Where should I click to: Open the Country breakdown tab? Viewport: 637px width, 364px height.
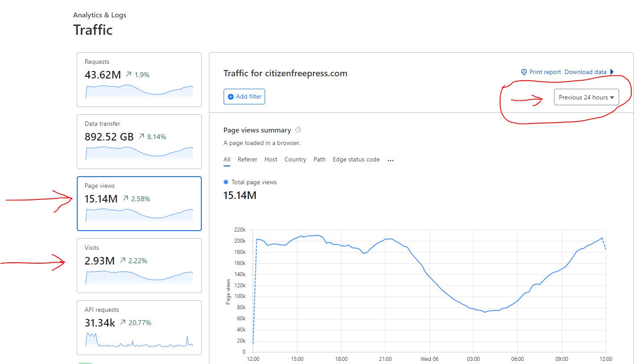(x=295, y=160)
